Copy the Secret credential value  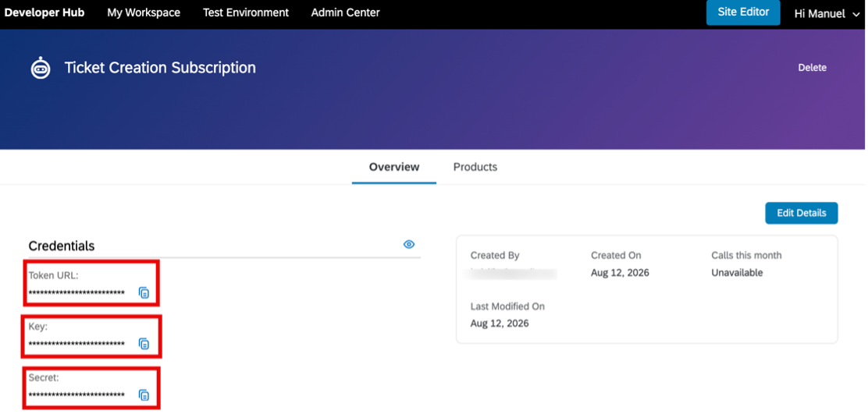(144, 395)
